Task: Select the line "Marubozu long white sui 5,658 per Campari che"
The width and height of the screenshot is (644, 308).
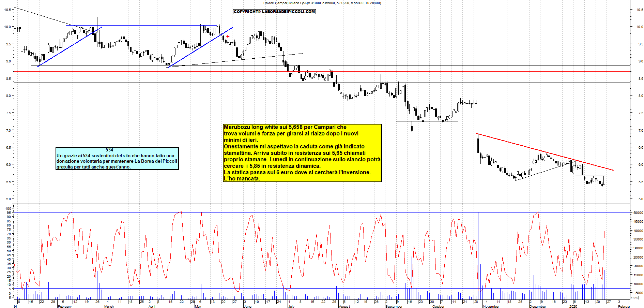Action: [285, 127]
